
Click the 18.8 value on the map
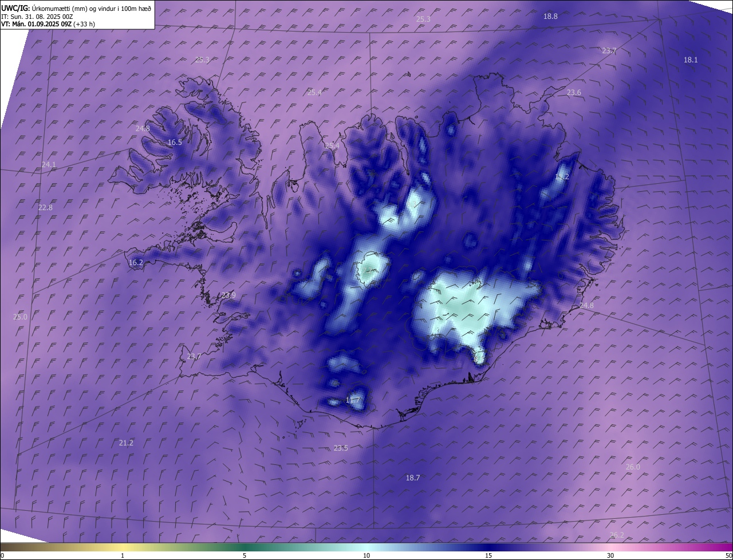point(550,17)
